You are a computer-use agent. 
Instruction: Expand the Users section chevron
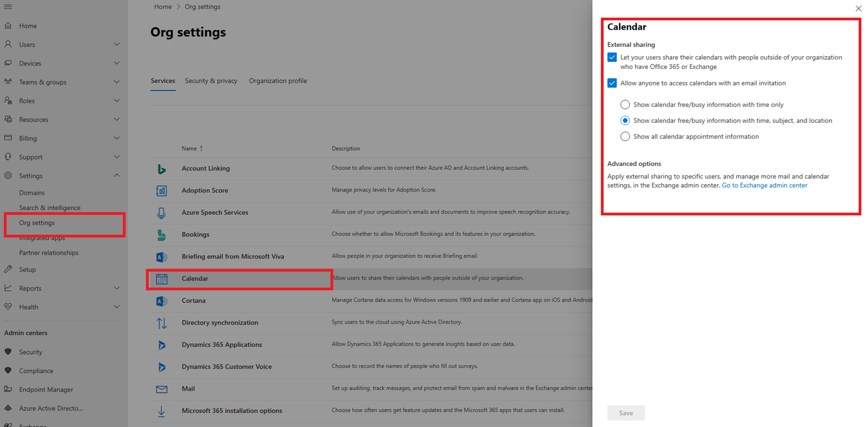[x=116, y=44]
